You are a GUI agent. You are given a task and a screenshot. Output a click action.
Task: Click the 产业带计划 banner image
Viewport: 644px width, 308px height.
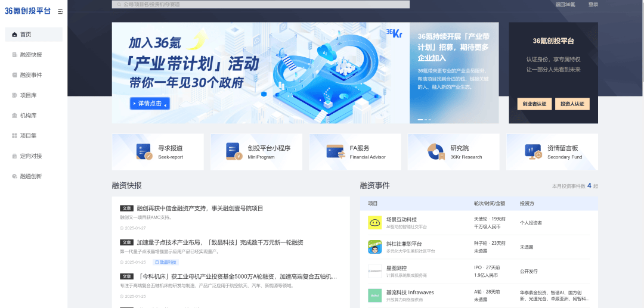click(261, 73)
